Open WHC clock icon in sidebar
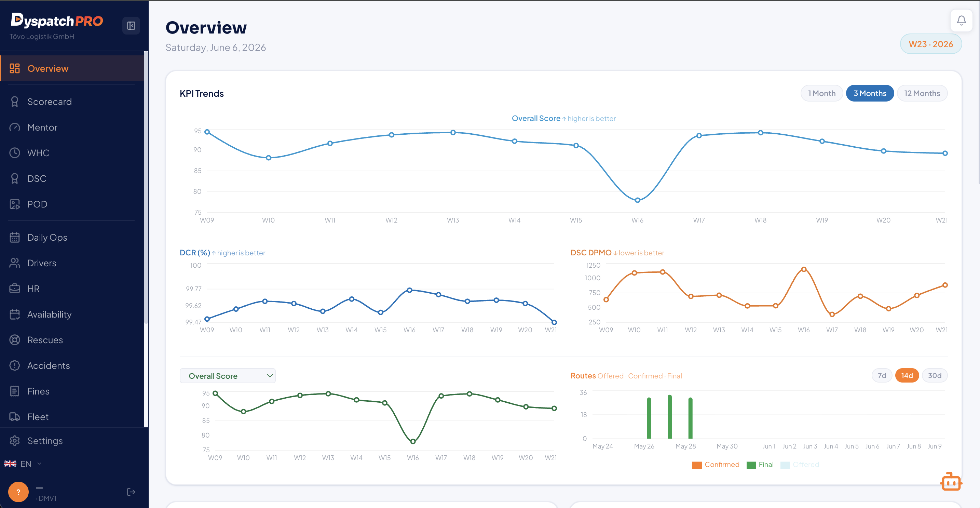Screen dimensions: 980x508 pyautogui.click(x=14, y=153)
